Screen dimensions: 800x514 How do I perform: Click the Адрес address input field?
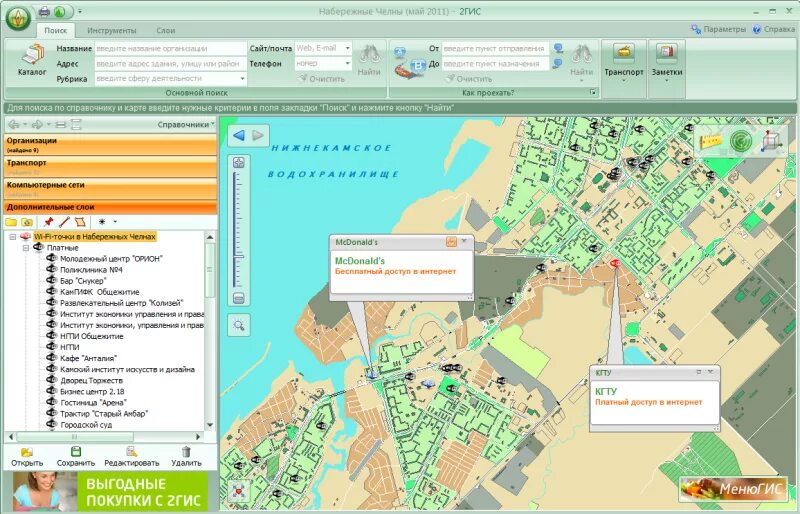170,64
